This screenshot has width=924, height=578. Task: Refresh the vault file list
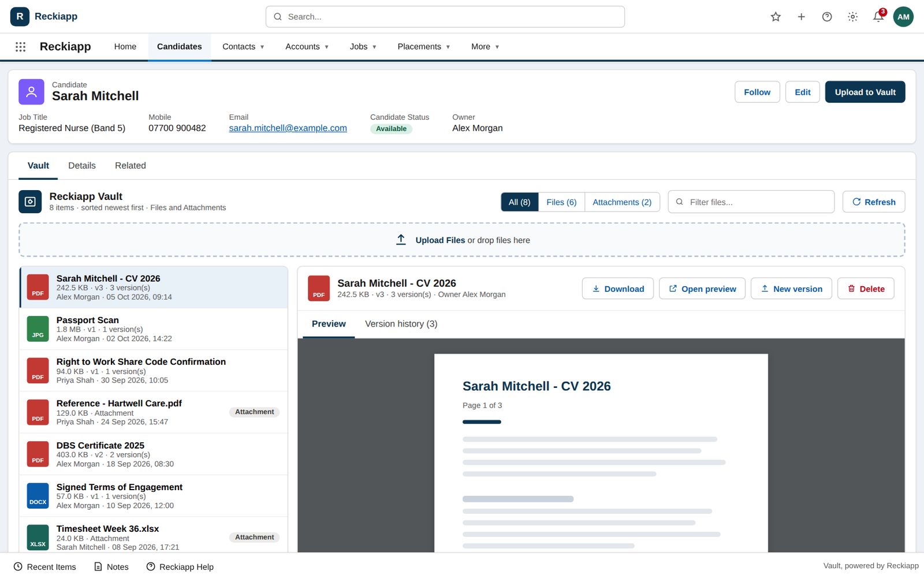[x=874, y=202]
